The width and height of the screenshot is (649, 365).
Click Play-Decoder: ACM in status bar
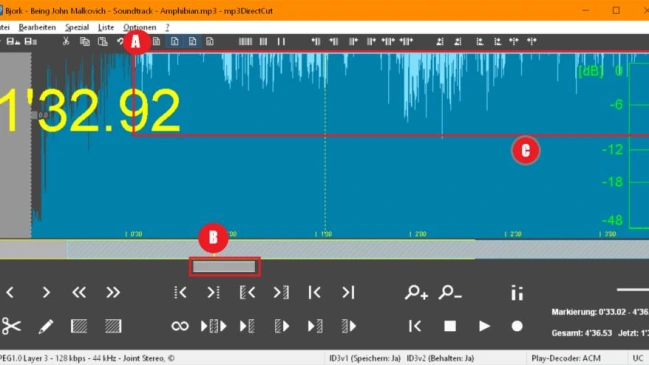tap(566, 358)
